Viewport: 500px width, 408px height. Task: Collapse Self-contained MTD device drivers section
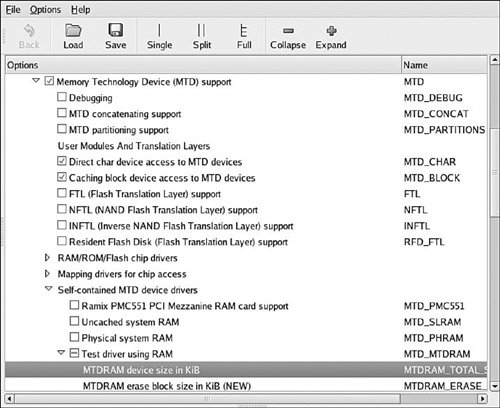tap(49, 289)
